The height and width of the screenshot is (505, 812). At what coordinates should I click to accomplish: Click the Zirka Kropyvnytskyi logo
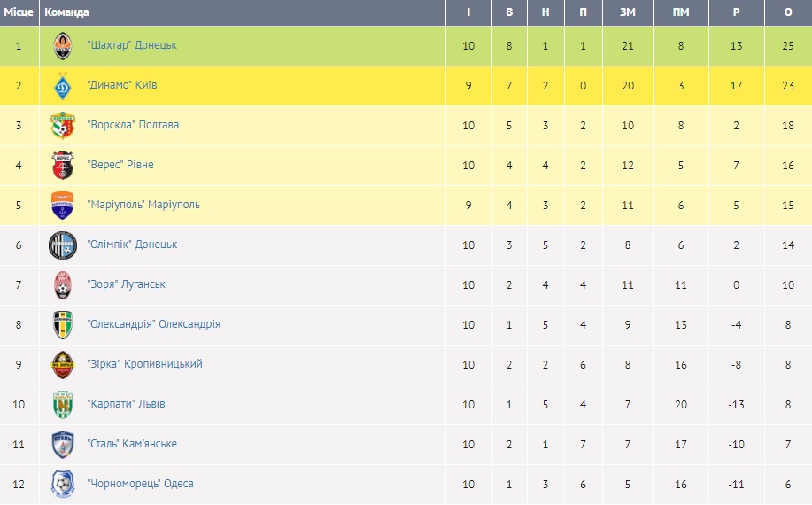[63, 364]
